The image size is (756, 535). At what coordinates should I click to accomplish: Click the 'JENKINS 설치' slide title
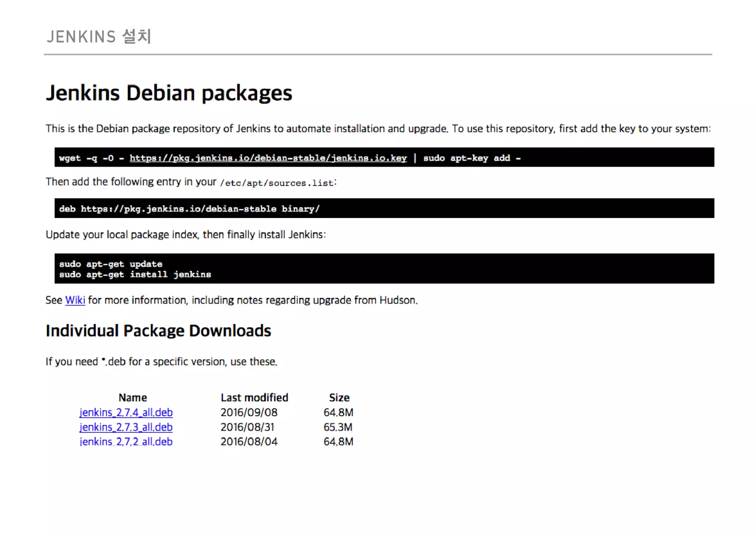tap(99, 37)
